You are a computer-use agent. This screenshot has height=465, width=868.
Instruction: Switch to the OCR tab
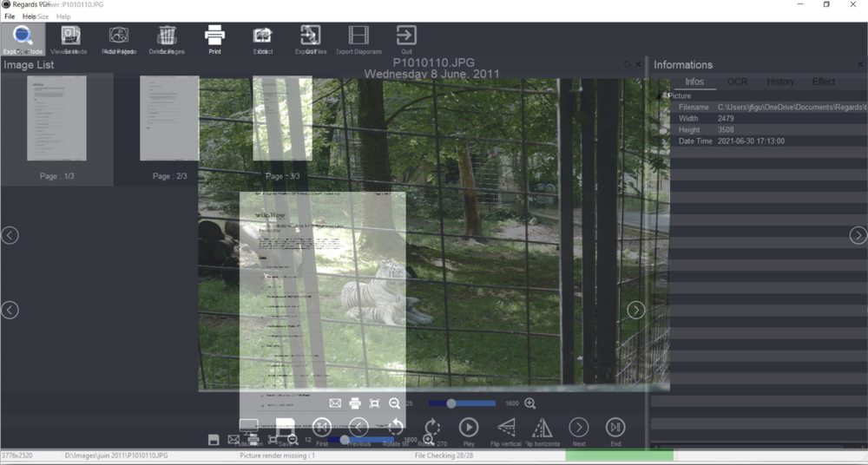[x=737, y=82]
